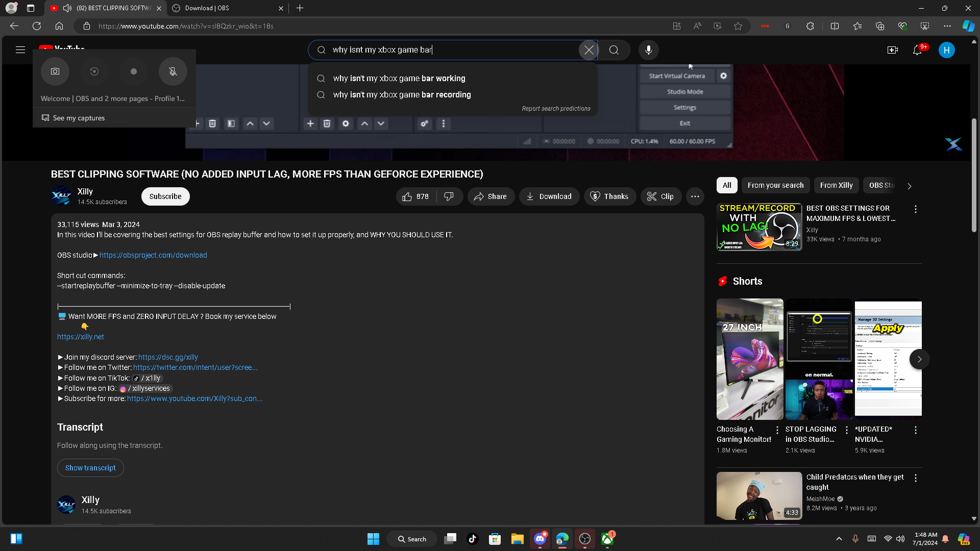Open the Windows Start menu
Viewport: 980px width, 551px height.
click(374, 539)
